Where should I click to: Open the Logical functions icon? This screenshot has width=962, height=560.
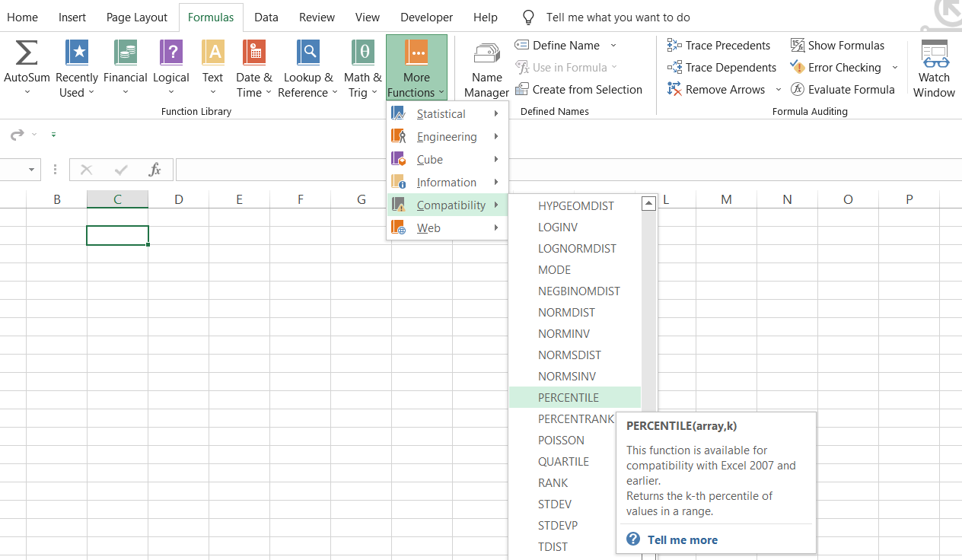coord(170,54)
